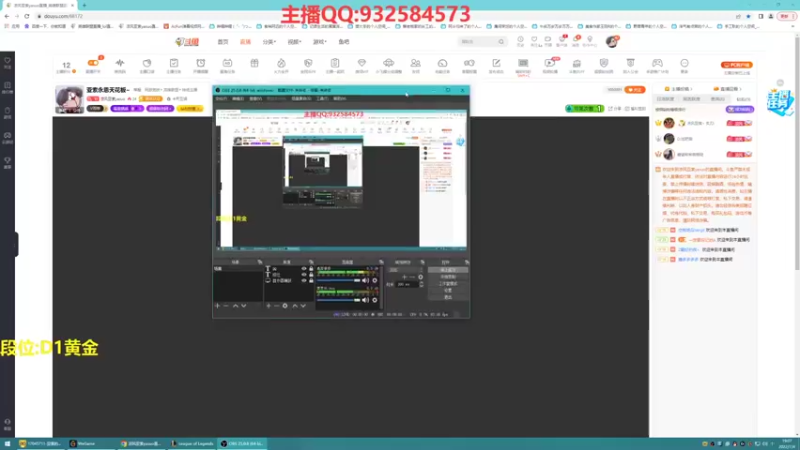Image resolution: width=800 pixels, height=450 pixels.
Task: Expand the 视频 dropdown in the site navigation
Action: pyautogui.click(x=294, y=42)
